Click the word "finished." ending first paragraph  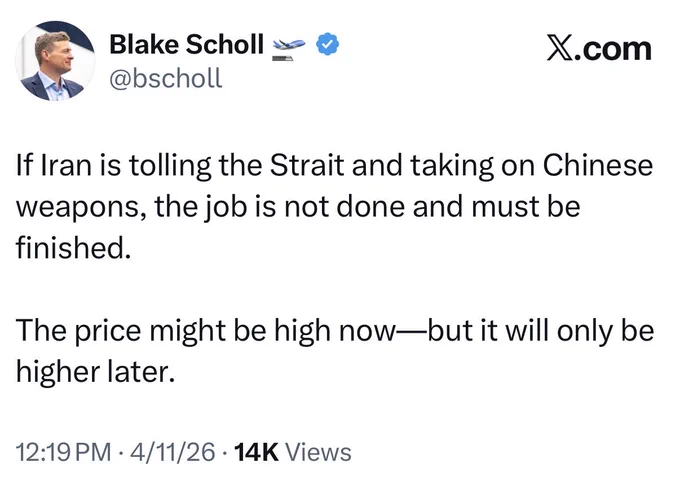coord(73,248)
